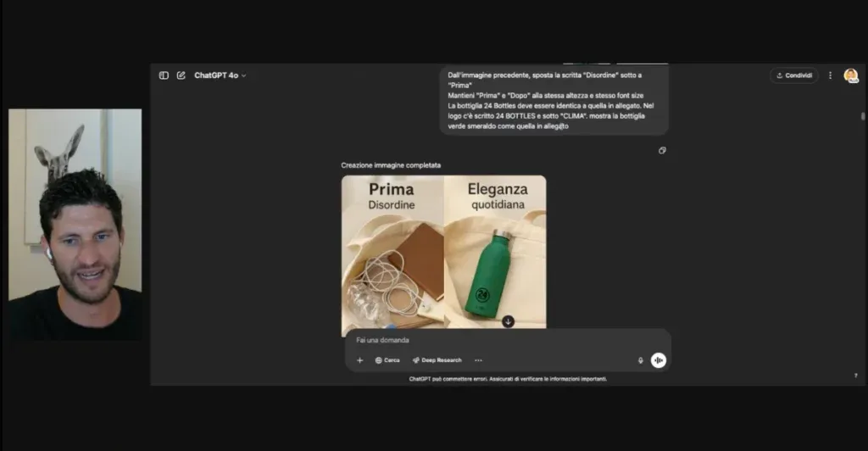Image resolution: width=868 pixels, height=451 pixels.
Task: Copy the message using the copy icon
Action: click(x=662, y=151)
